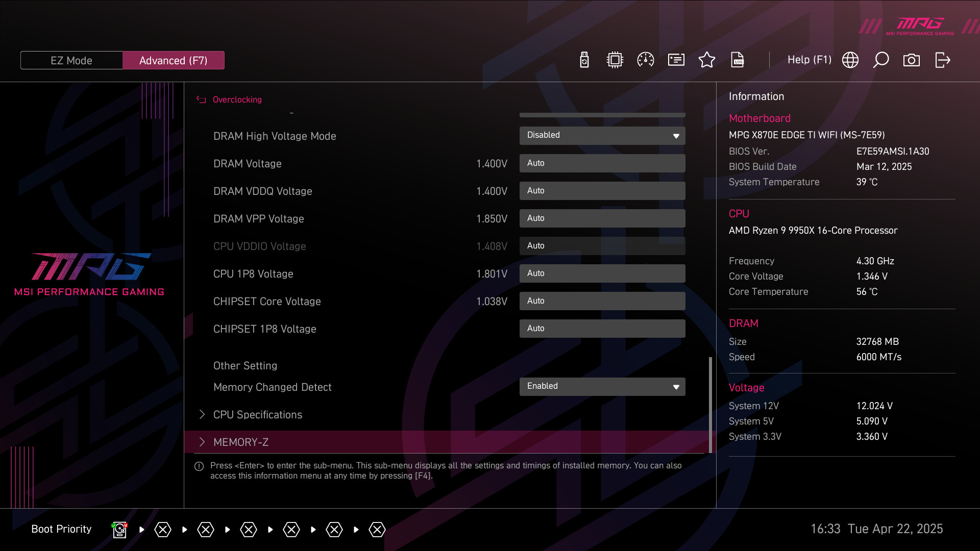
Task: Click the 5.090 V System 5V value
Action: [x=872, y=421]
